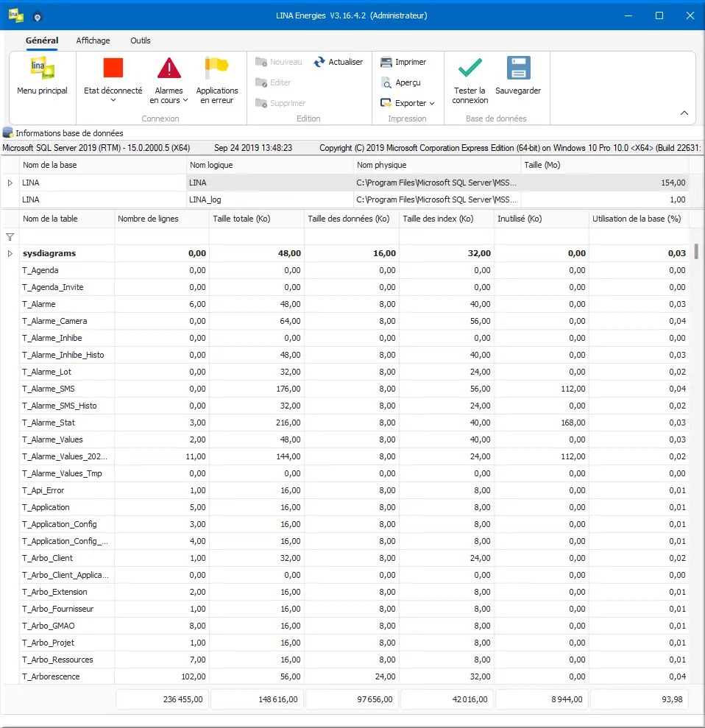Open Etat déconnecté dropdown arrow

[113, 100]
